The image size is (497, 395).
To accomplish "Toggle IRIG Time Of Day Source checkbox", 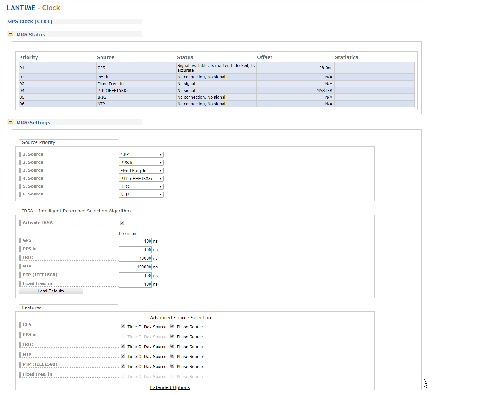I will click(123, 346).
